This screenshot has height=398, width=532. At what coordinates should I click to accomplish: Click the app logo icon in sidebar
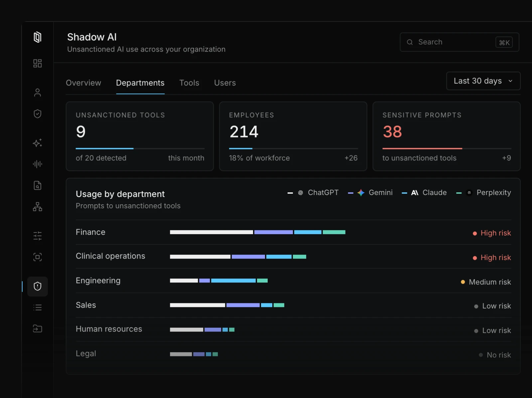pos(38,37)
